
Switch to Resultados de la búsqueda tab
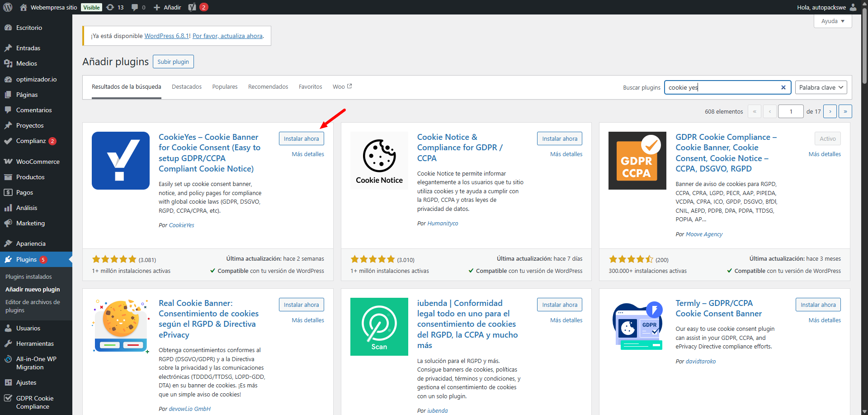(126, 86)
